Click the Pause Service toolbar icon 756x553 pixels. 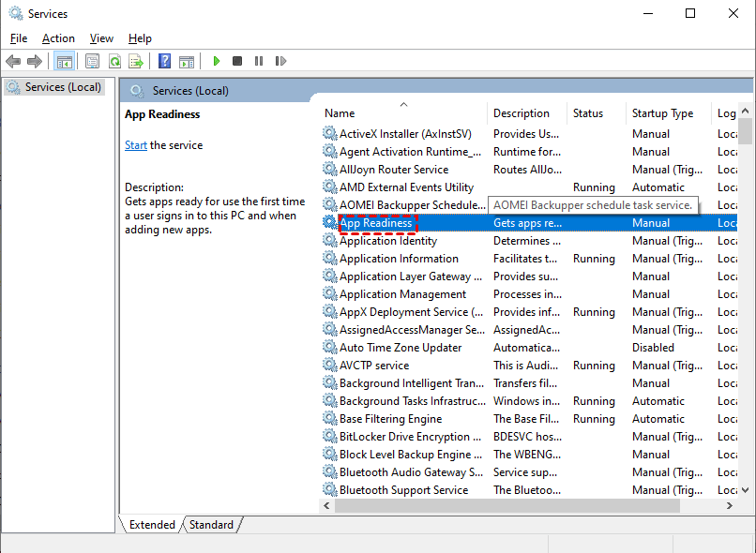(259, 61)
